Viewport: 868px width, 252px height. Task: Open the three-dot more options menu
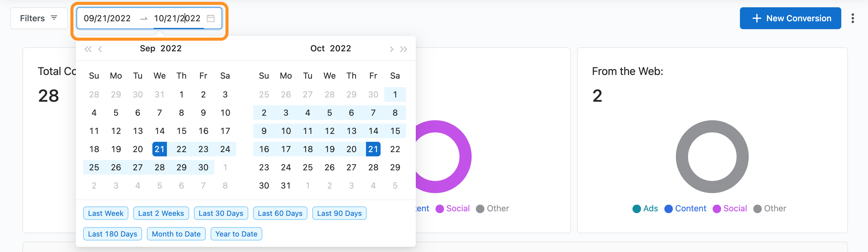coord(853,18)
